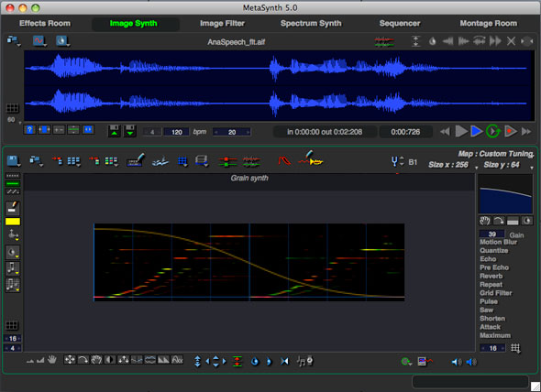Open the Image Filter room tab

pos(222,23)
